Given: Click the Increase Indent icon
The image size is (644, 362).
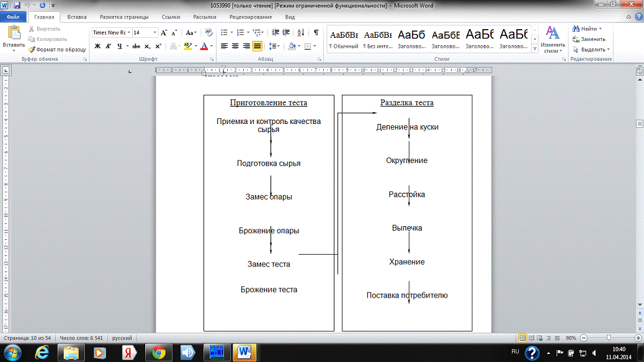Looking at the screenshot, I should point(285,32).
